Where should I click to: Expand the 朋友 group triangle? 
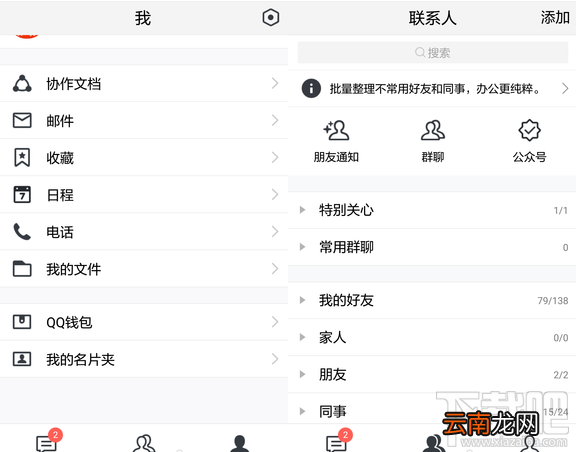pyautogui.click(x=302, y=374)
